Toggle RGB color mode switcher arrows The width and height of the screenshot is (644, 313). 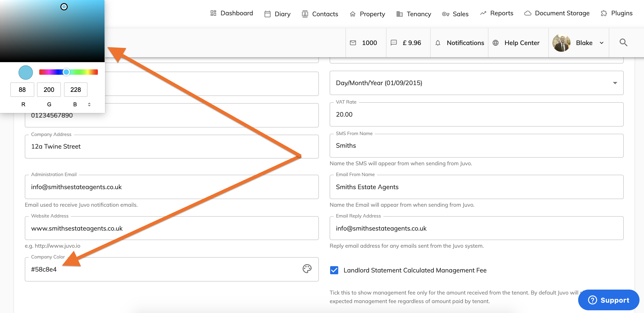(89, 104)
